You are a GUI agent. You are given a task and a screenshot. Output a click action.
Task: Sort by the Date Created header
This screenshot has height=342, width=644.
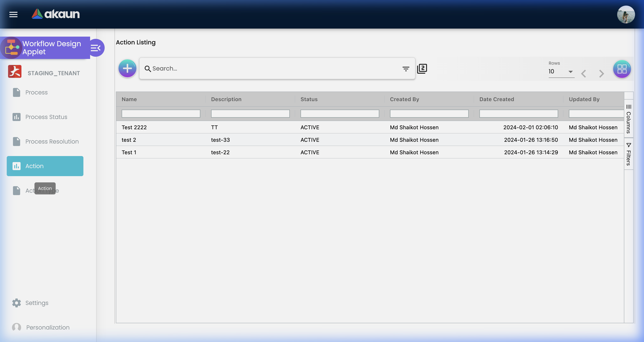[496, 99]
